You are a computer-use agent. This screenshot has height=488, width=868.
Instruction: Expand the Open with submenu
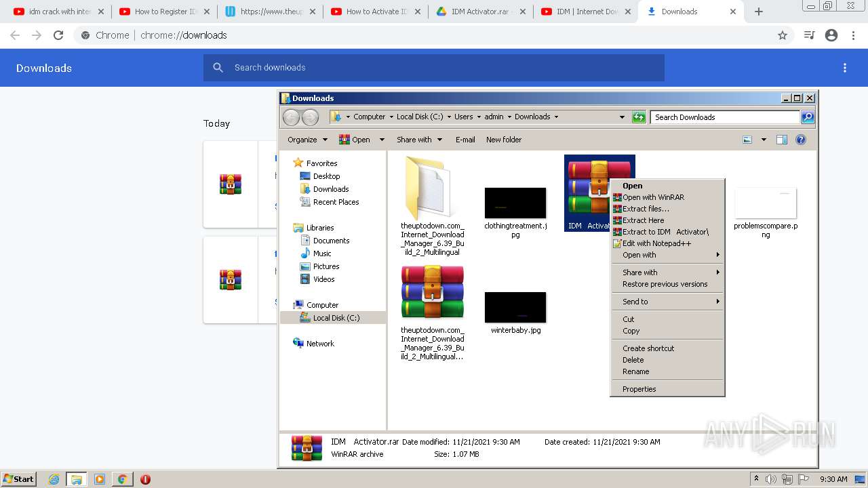click(x=667, y=255)
